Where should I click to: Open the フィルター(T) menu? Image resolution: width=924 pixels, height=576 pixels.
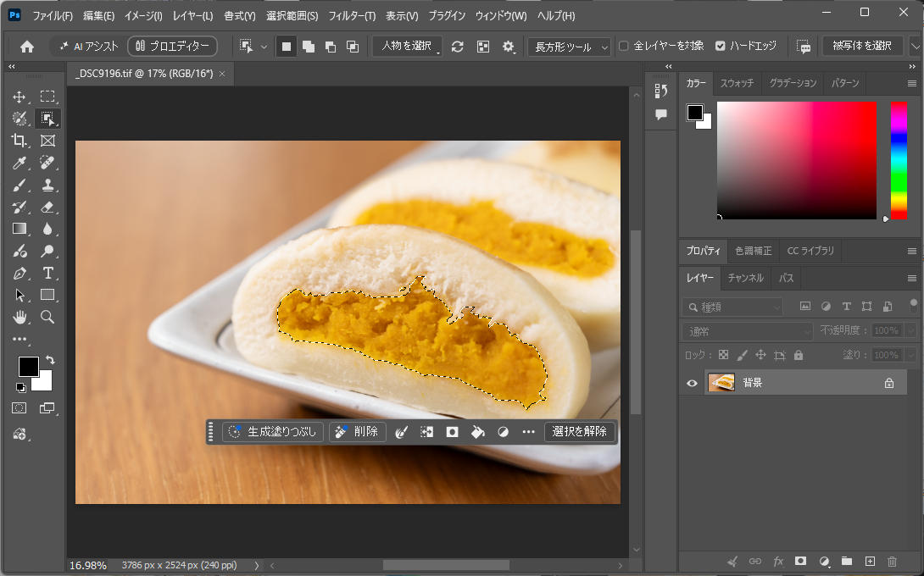[352, 16]
